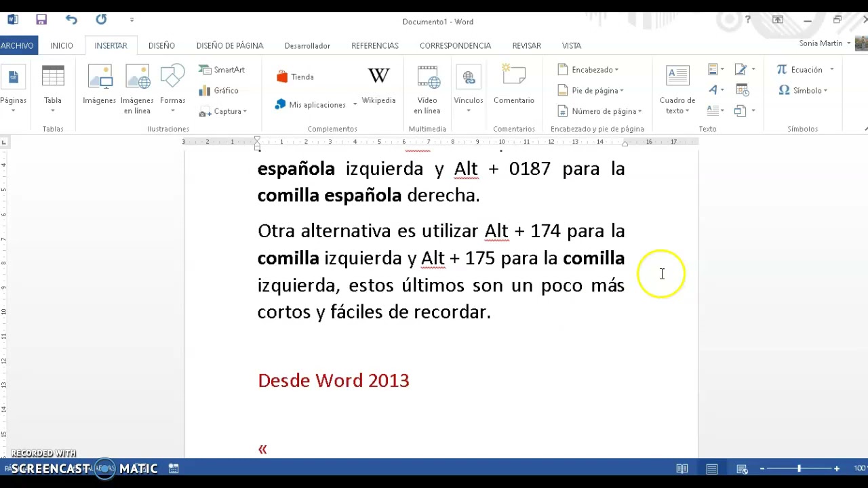Click the Signature Line icon
Image resolution: width=868 pixels, height=488 pixels.
[744, 69]
